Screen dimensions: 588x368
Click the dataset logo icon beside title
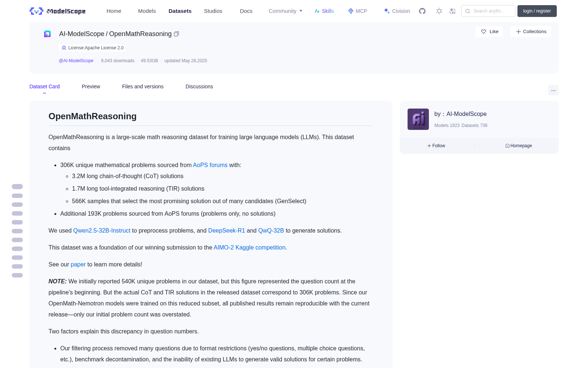click(47, 34)
